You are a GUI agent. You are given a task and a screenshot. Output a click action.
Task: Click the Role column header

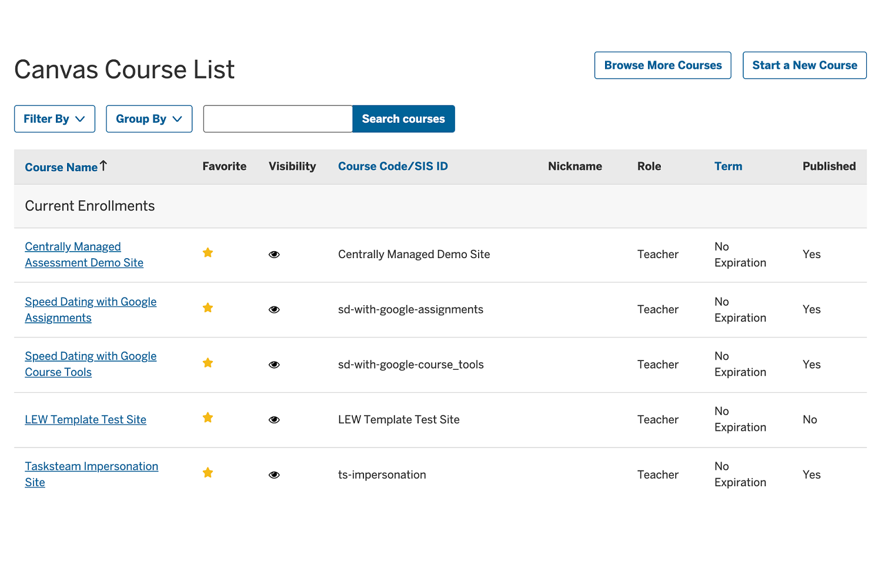pyautogui.click(x=649, y=166)
